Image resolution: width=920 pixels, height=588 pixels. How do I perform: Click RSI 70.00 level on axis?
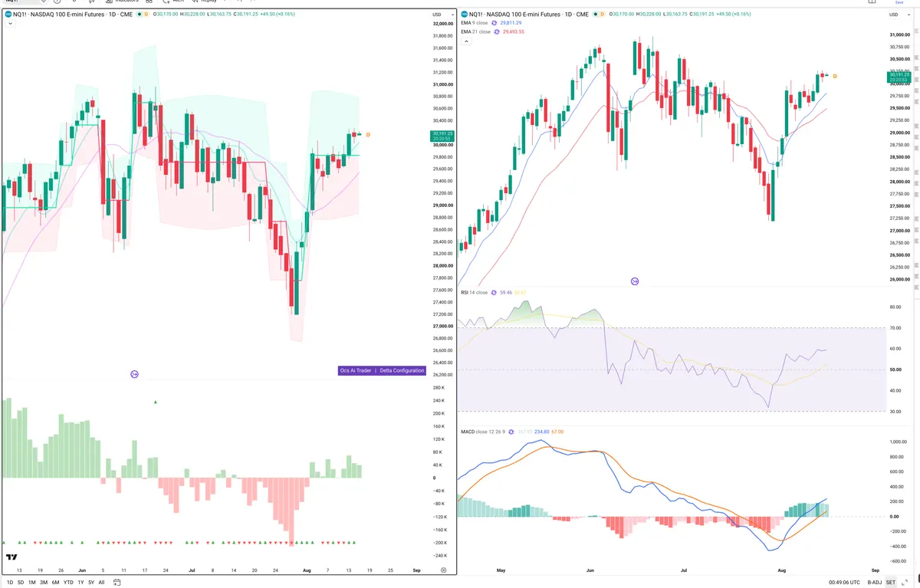[895, 328]
